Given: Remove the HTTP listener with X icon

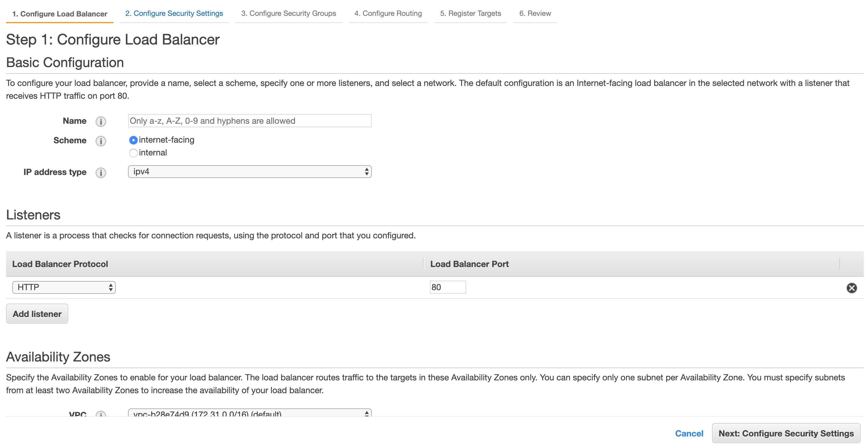Looking at the screenshot, I should pyautogui.click(x=851, y=288).
